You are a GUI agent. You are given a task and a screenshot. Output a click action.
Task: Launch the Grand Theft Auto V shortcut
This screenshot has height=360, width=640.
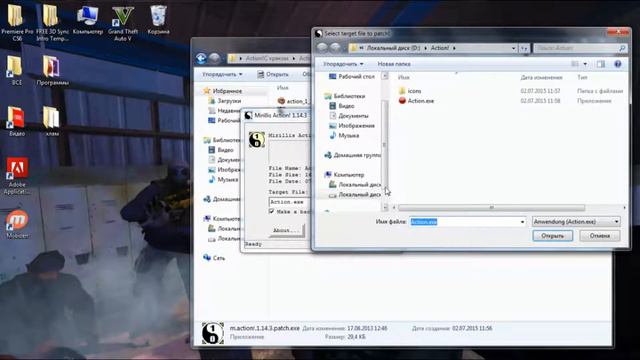point(122,22)
